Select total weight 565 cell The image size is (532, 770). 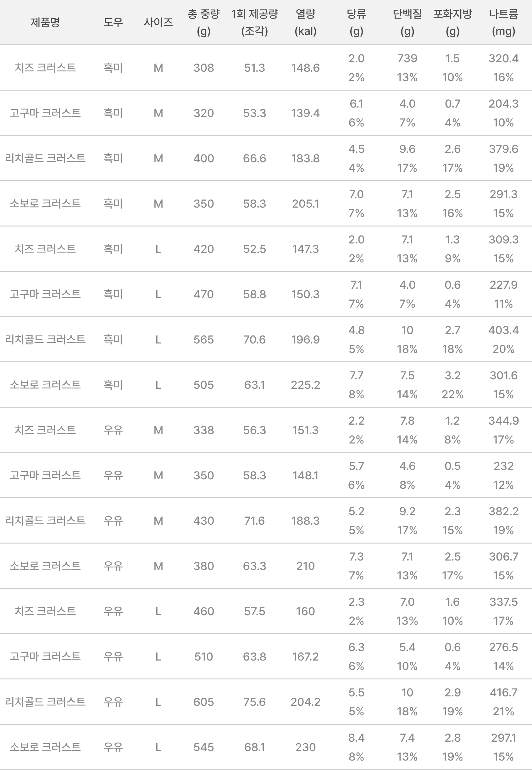[x=204, y=339]
